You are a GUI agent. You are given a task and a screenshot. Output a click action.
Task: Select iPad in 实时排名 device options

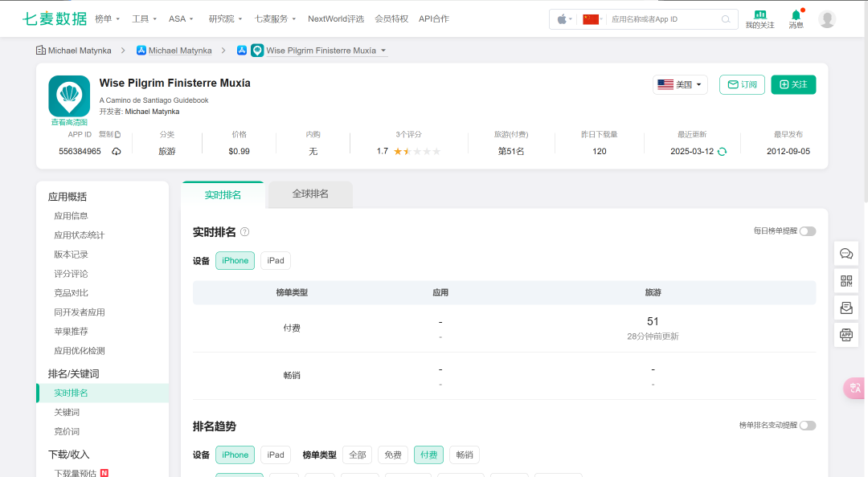click(x=276, y=261)
